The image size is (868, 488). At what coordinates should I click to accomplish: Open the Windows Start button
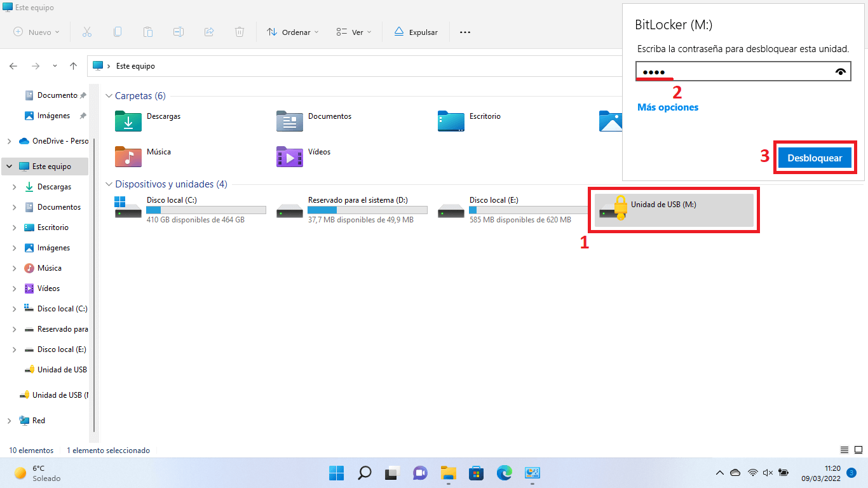(x=336, y=473)
